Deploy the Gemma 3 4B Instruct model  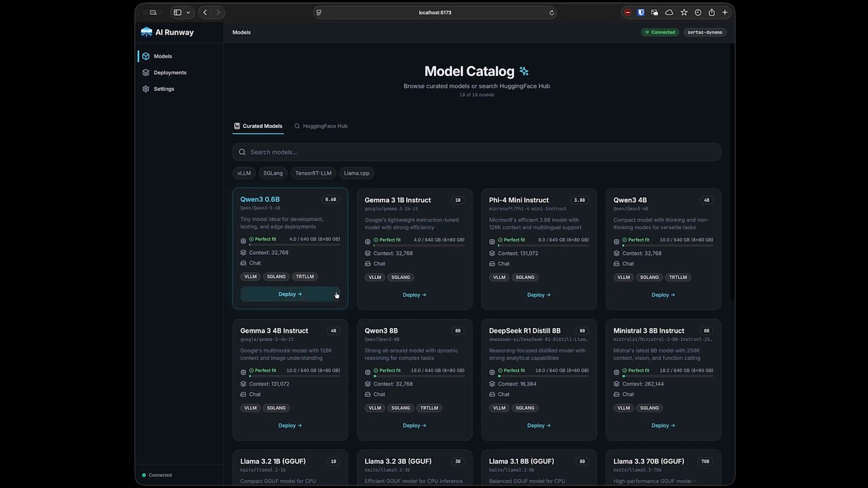point(290,426)
